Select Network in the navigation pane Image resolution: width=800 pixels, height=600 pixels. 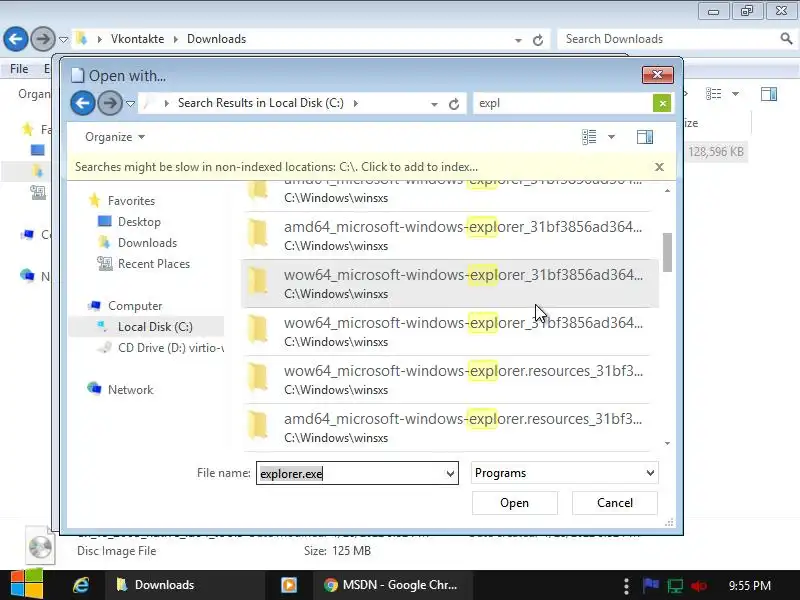tap(131, 389)
